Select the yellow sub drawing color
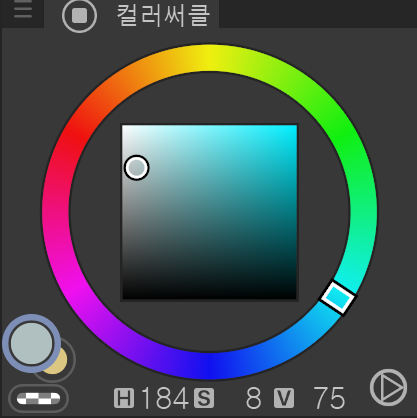This screenshot has height=418, width=417. point(60,363)
